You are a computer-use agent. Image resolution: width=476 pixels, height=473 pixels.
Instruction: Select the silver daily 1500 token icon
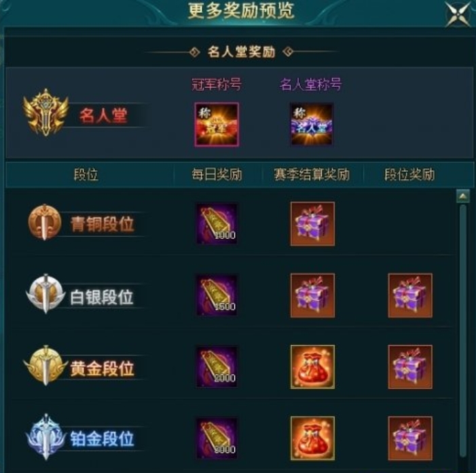[x=217, y=295]
